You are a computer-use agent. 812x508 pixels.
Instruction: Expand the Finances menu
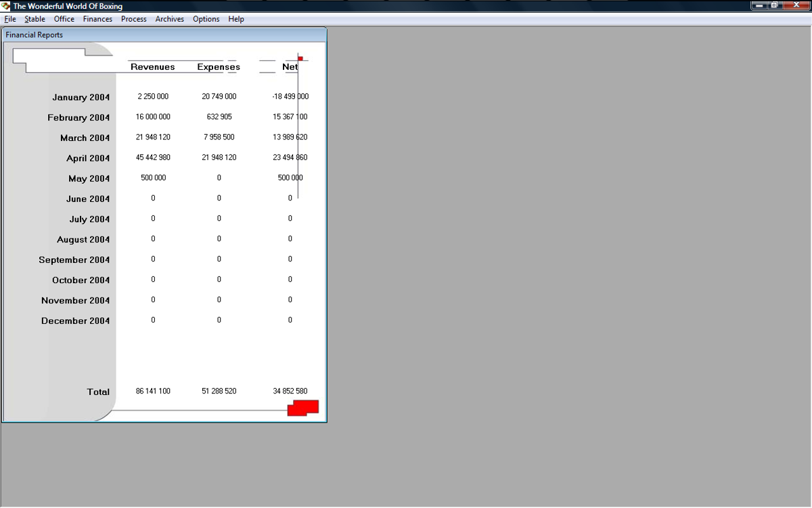(x=97, y=19)
